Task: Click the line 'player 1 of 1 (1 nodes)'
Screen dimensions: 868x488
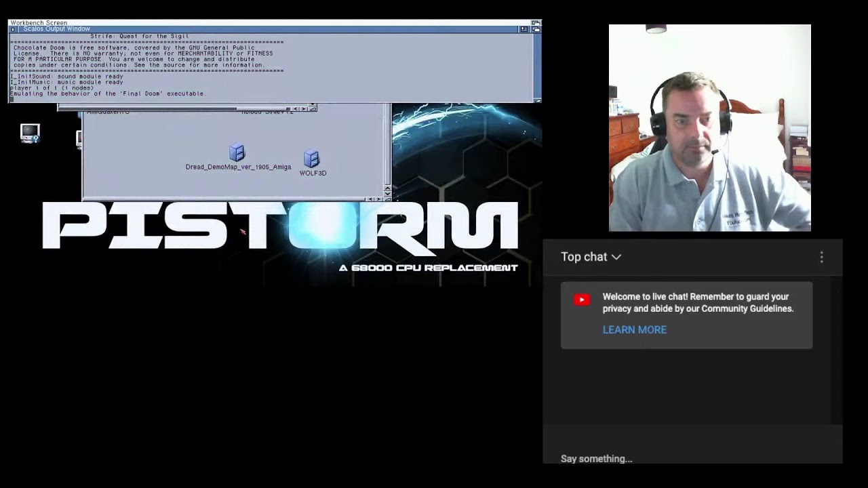Action: pos(52,88)
